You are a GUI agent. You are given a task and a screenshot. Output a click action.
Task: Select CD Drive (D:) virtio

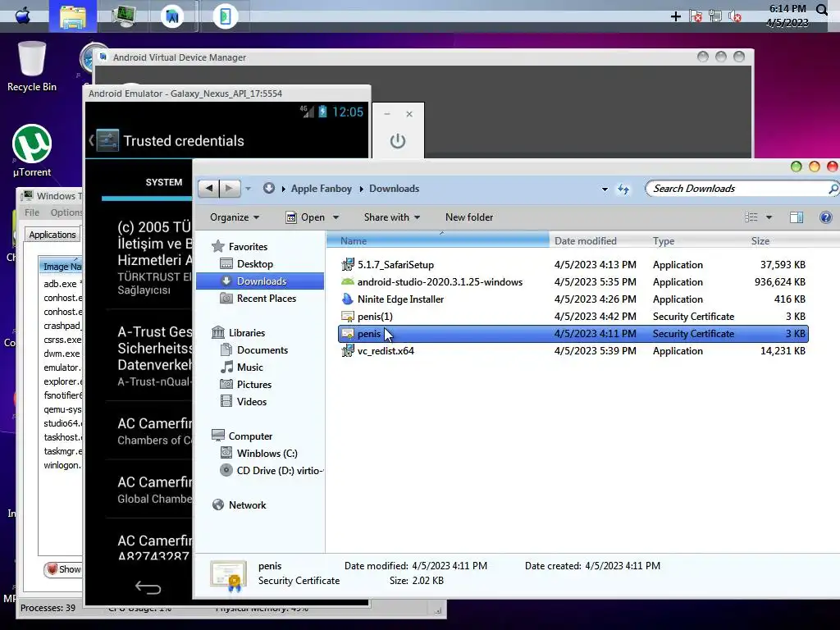pyautogui.click(x=272, y=470)
